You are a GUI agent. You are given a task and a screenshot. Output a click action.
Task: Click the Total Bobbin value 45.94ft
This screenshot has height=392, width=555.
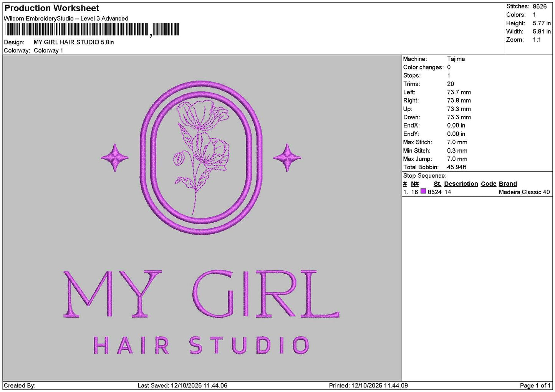tap(457, 167)
